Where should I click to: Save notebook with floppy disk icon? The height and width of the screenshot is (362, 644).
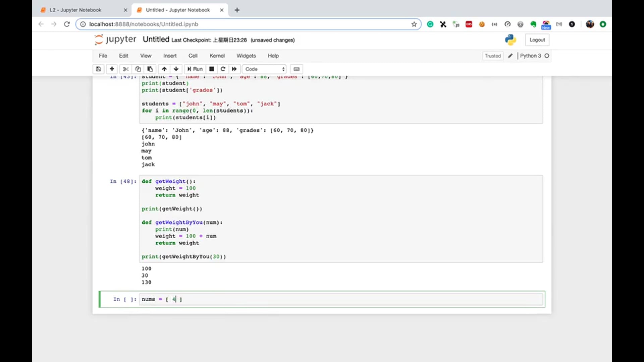coord(98,69)
